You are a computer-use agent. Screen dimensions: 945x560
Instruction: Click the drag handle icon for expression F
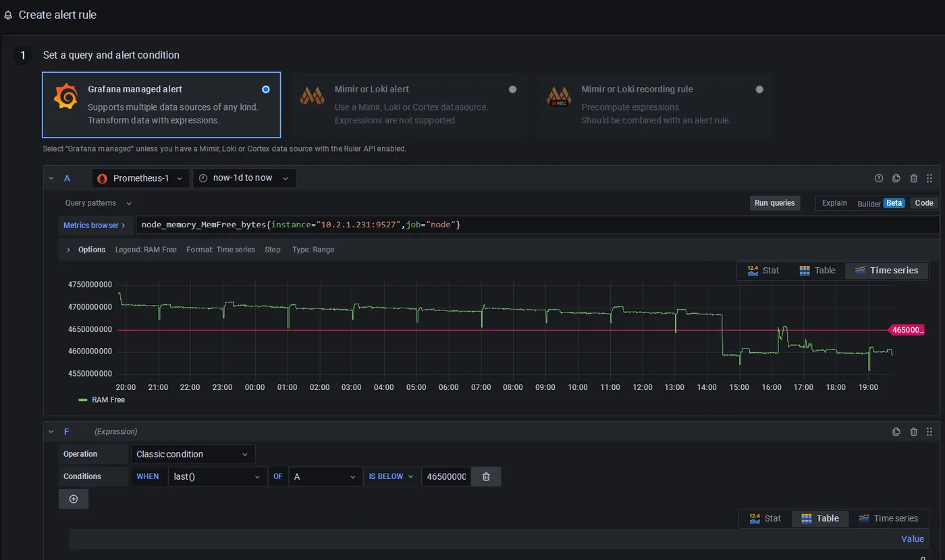tap(929, 432)
